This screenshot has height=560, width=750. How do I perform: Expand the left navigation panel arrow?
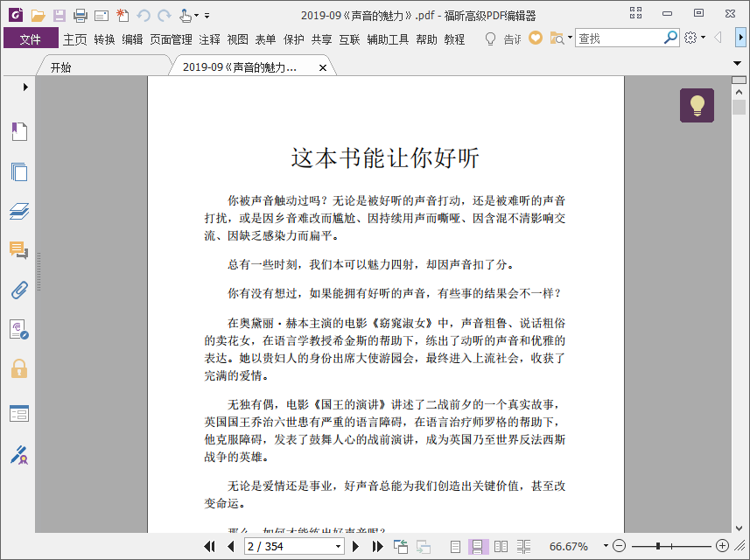click(x=25, y=87)
